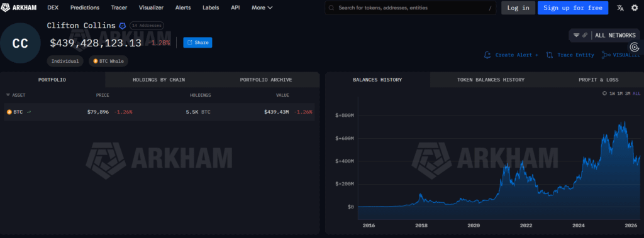Select the 1M chart range
The width and height of the screenshot is (644, 238).
point(619,94)
